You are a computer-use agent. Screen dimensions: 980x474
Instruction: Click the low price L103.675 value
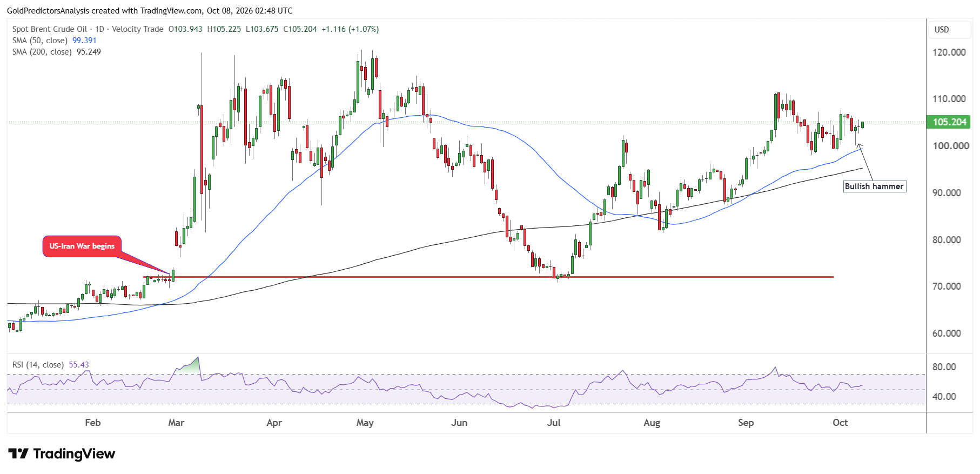(x=262, y=29)
